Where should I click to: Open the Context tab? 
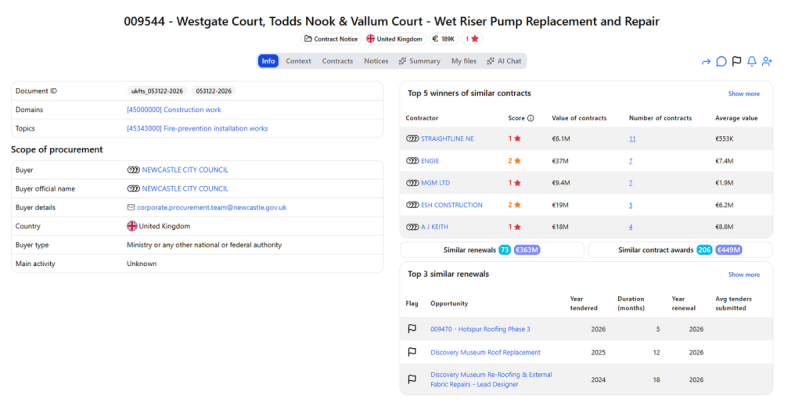pyautogui.click(x=298, y=61)
